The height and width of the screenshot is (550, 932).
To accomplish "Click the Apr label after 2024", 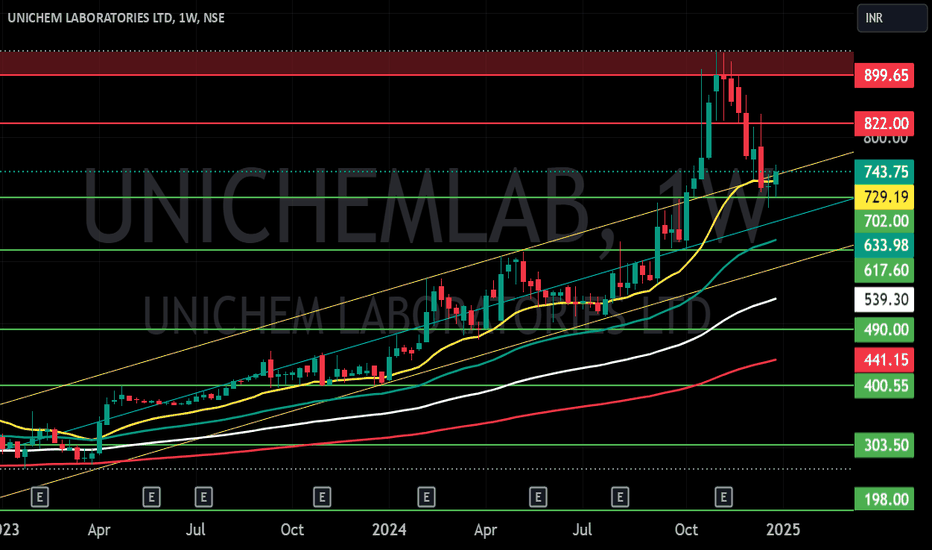I will [486, 529].
